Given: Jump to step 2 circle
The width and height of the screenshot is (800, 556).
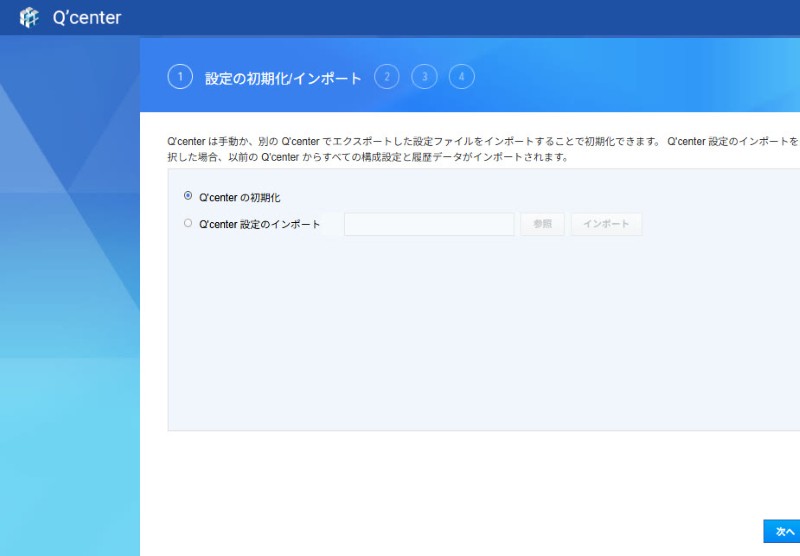Looking at the screenshot, I should (x=387, y=77).
